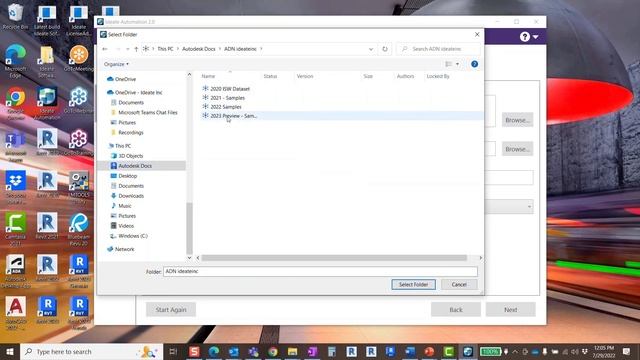
Task: Click the Select Folder button
Action: tap(413, 284)
